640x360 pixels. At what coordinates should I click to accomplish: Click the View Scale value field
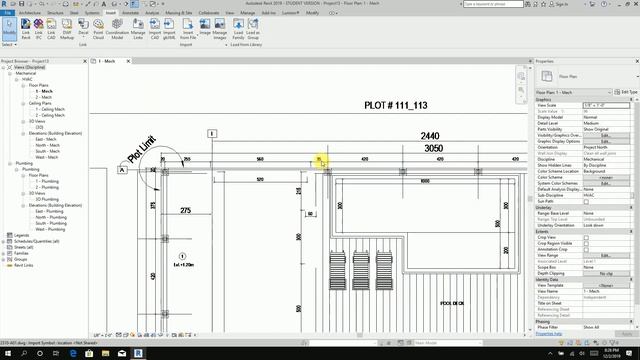[x=606, y=105]
